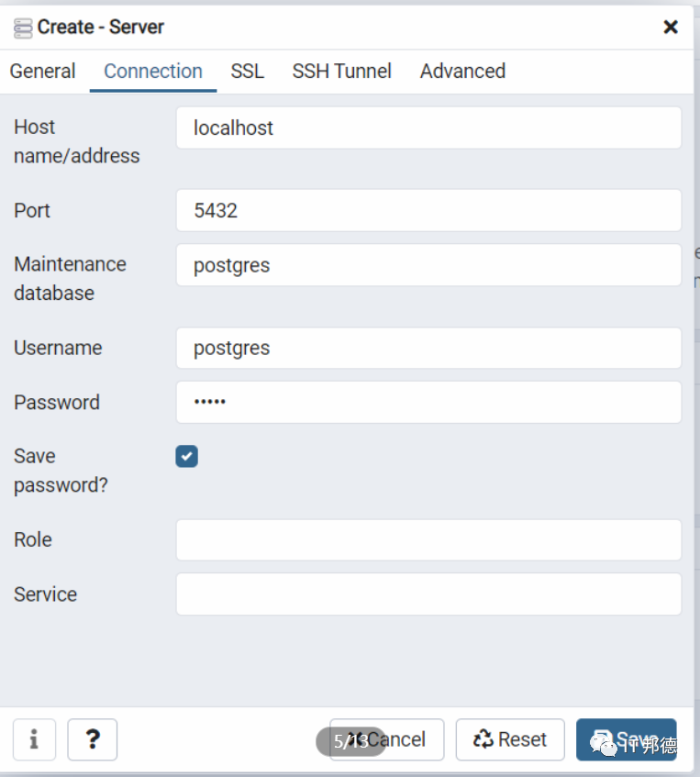
Task: Save the new server configuration
Action: 626,739
